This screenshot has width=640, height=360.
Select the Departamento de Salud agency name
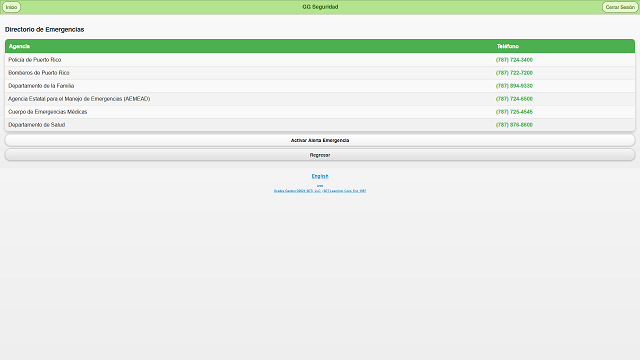(x=37, y=125)
